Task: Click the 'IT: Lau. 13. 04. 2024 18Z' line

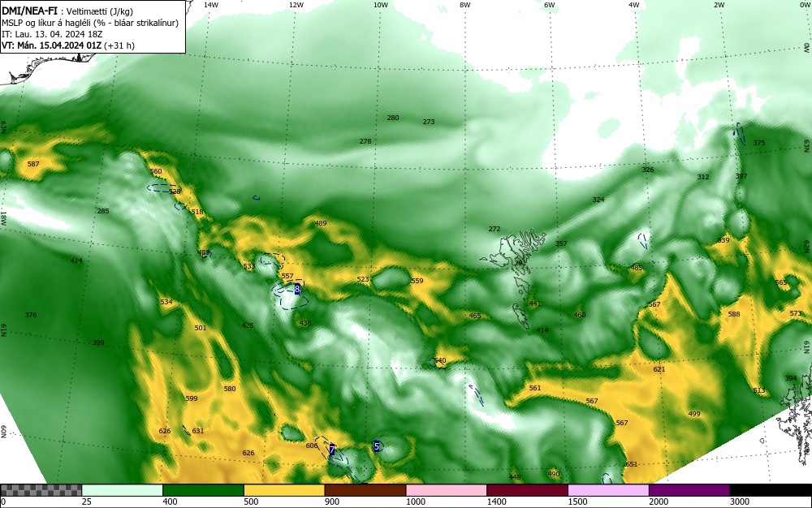Action: (x=52, y=34)
